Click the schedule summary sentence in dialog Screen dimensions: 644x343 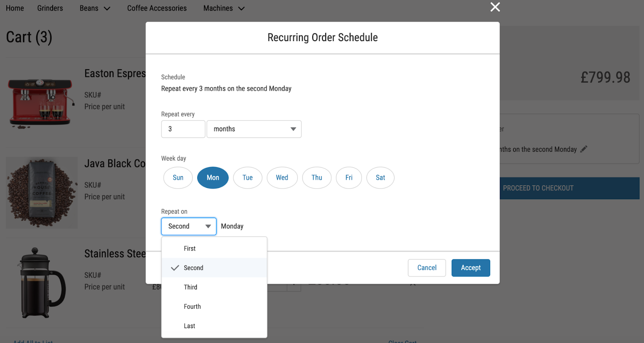[x=226, y=89]
